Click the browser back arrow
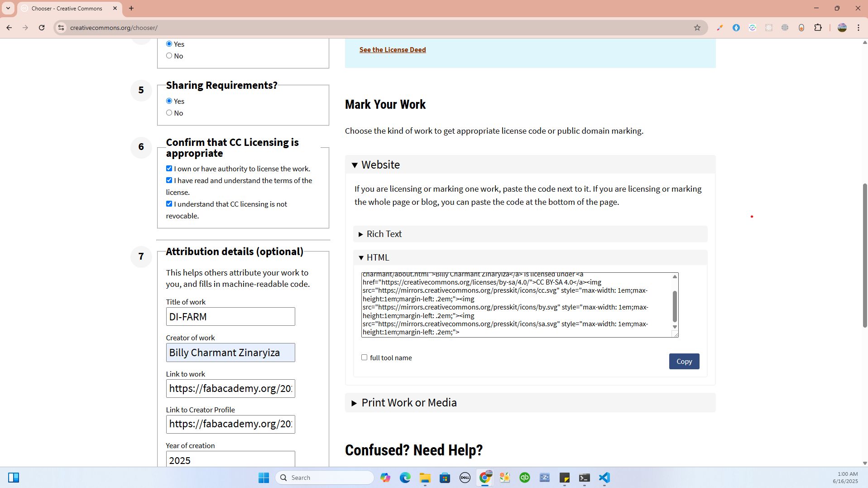The width and height of the screenshot is (868, 488). tap(9, 28)
